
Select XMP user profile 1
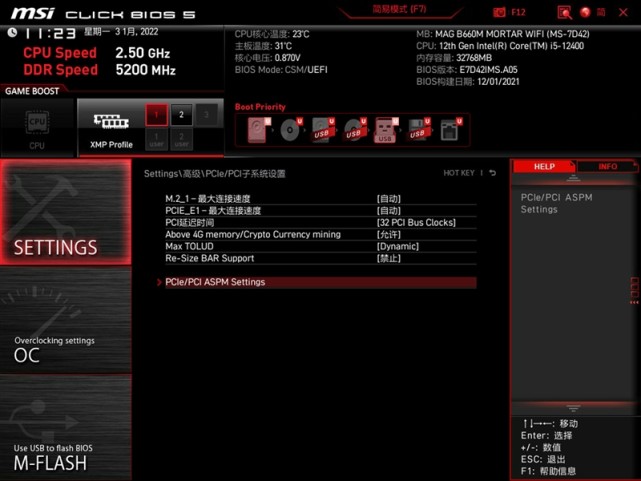tap(156, 140)
